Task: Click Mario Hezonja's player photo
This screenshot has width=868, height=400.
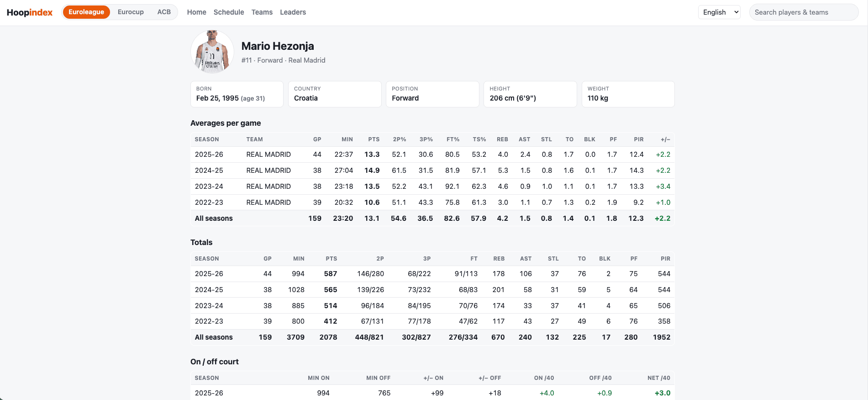Action: click(x=212, y=52)
